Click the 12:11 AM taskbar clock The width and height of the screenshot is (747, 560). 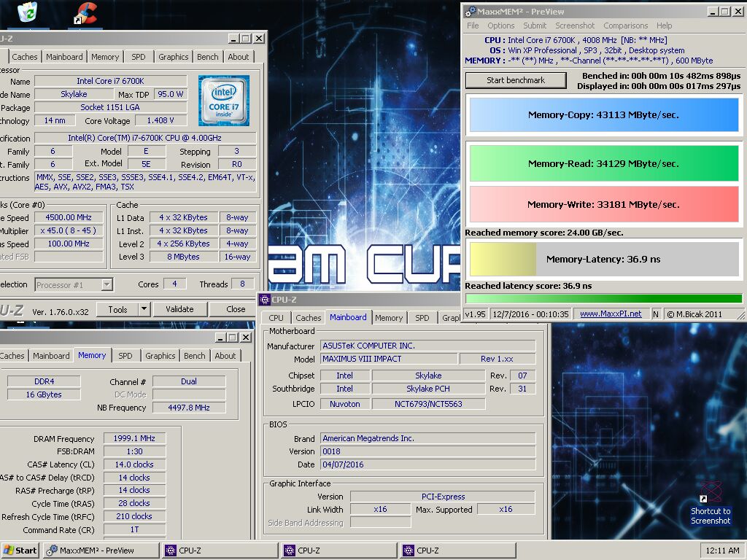(x=722, y=551)
